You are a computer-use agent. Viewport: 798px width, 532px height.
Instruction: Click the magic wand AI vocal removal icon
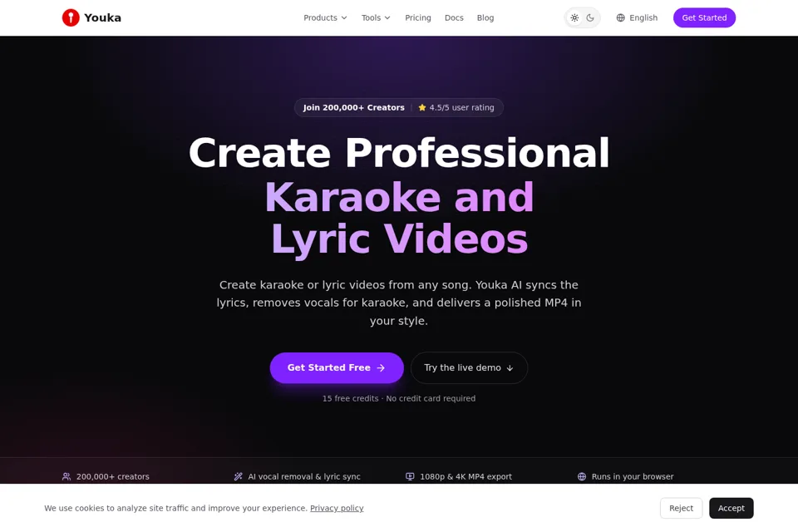pos(239,476)
